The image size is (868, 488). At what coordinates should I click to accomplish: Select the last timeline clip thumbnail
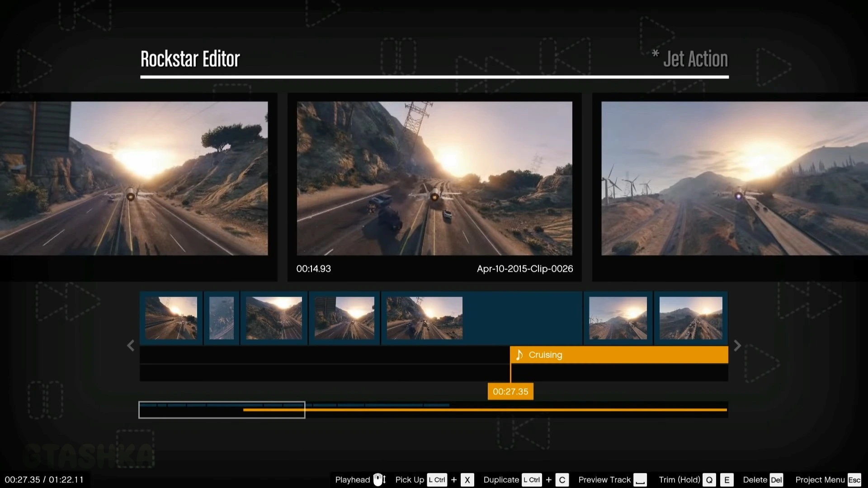click(x=691, y=318)
